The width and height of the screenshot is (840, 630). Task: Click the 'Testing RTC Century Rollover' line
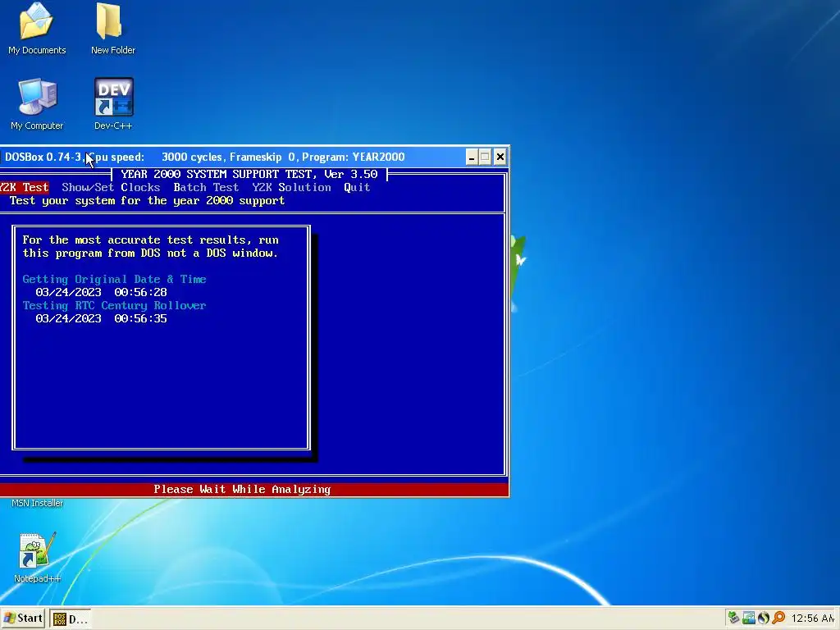pyautogui.click(x=114, y=305)
